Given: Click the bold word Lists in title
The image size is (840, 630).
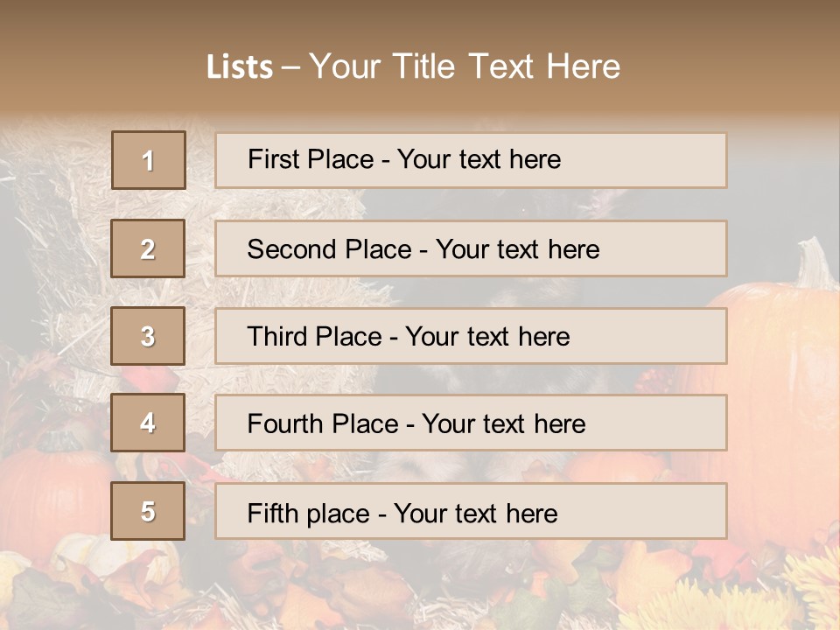Looking at the screenshot, I should pyautogui.click(x=240, y=67).
